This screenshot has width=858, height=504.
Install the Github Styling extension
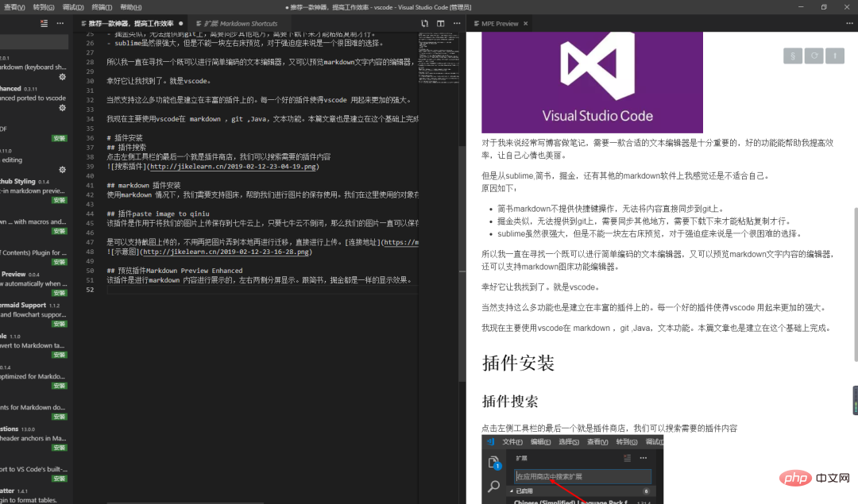pyautogui.click(x=60, y=200)
